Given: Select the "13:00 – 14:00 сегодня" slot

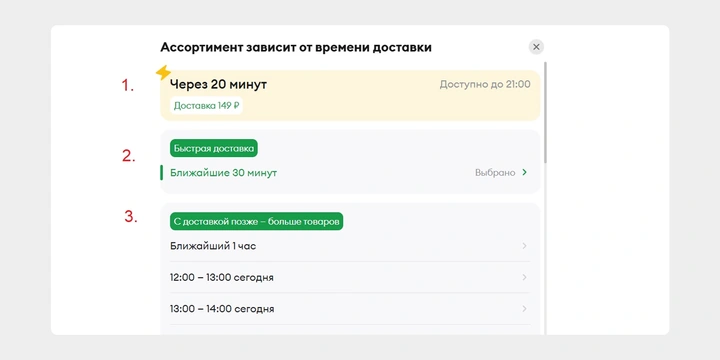Looking at the screenshot, I should [x=350, y=309].
